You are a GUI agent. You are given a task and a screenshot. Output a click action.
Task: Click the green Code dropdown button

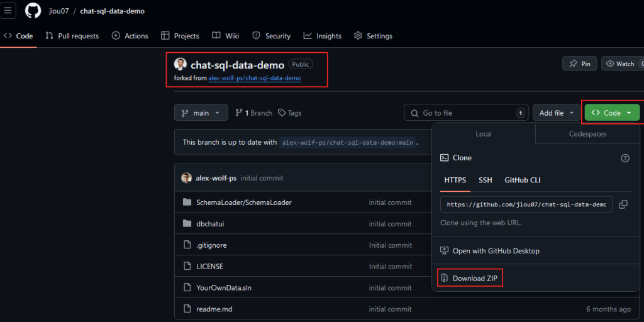click(612, 113)
